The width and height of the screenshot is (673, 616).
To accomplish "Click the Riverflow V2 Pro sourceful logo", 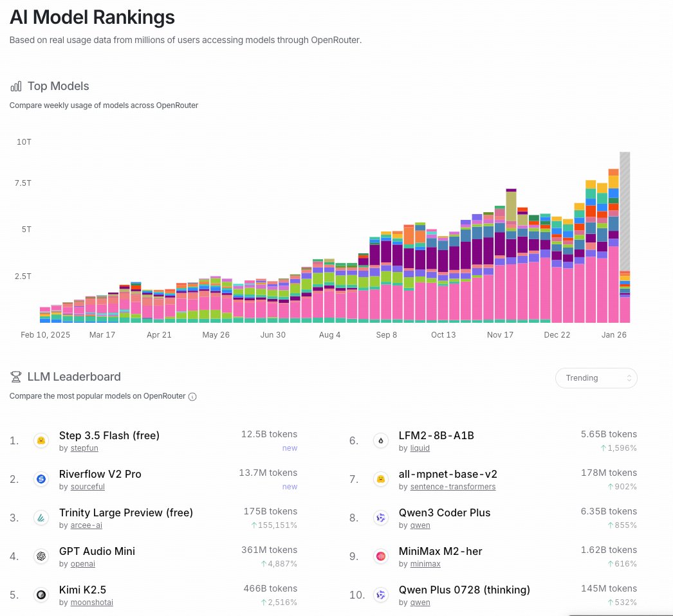I will click(x=41, y=479).
